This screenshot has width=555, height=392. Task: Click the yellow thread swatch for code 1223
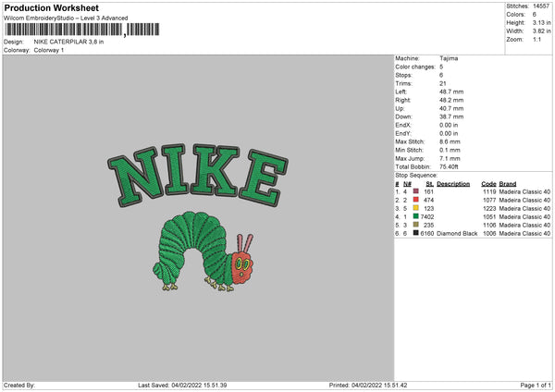pos(416,208)
